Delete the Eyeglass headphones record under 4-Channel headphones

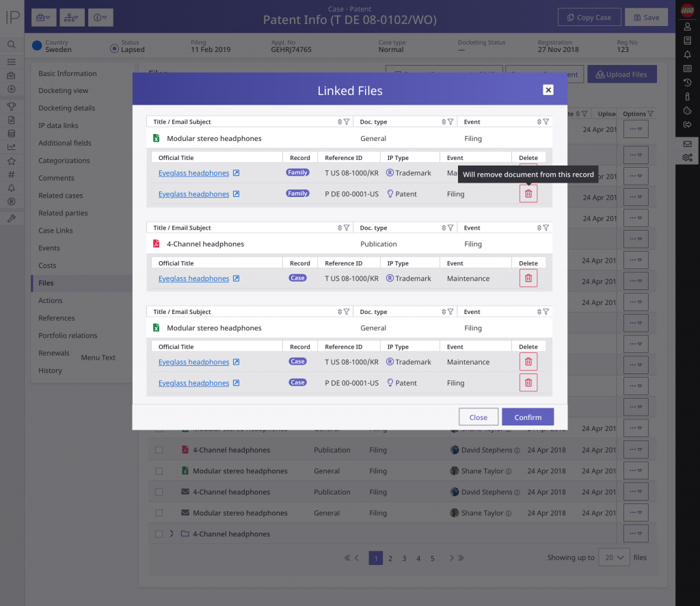point(528,278)
